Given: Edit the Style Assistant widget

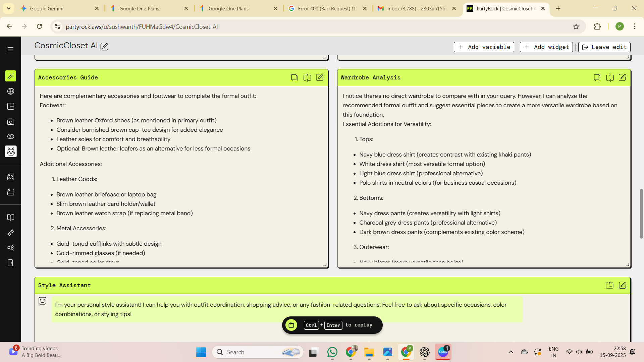Looking at the screenshot, I should pos(622,285).
